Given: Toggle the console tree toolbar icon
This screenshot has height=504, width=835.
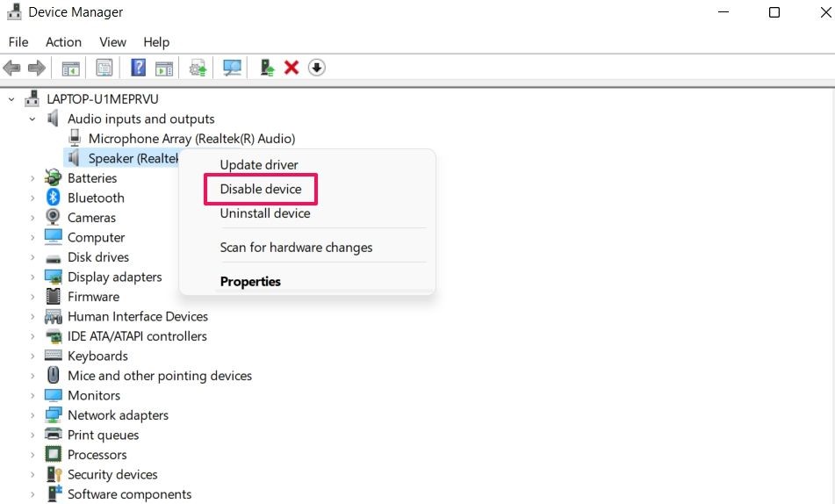Looking at the screenshot, I should coord(70,68).
